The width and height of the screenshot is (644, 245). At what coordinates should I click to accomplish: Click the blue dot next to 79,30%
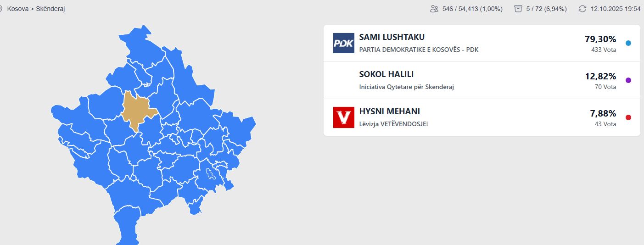[628, 43]
